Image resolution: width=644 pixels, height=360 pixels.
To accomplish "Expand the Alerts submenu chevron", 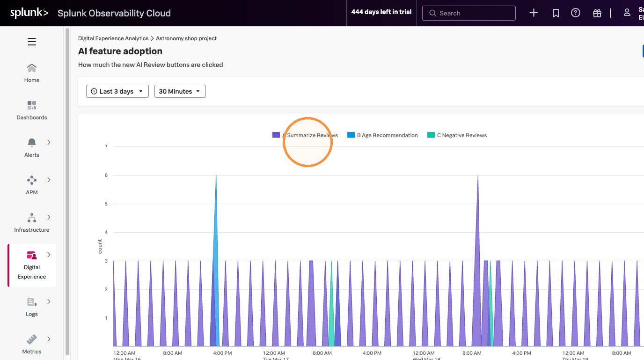I will (x=49, y=142).
